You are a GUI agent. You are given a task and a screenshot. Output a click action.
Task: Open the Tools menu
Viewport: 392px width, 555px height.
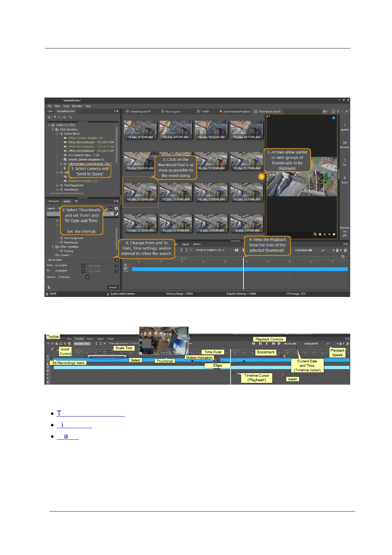(x=66, y=106)
